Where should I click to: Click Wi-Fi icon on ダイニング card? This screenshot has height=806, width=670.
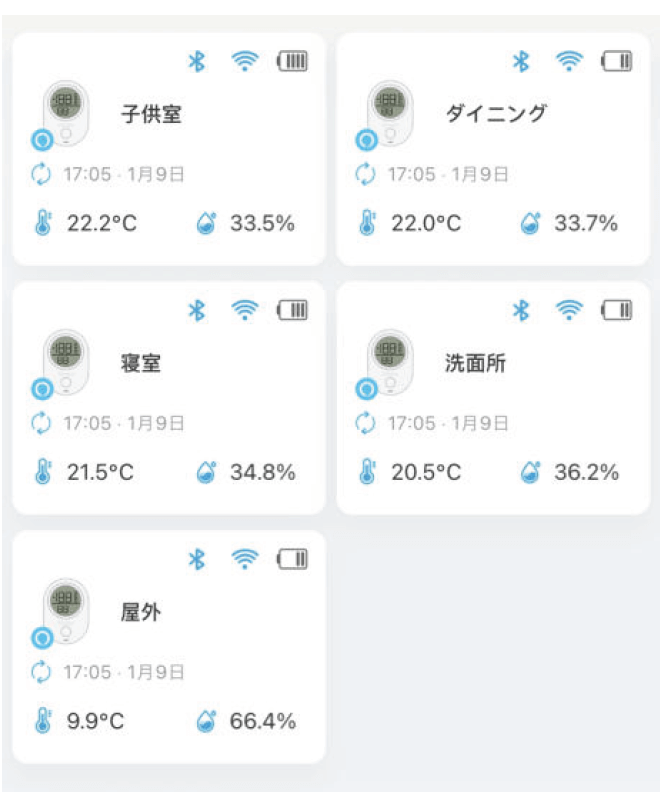(569, 62)
